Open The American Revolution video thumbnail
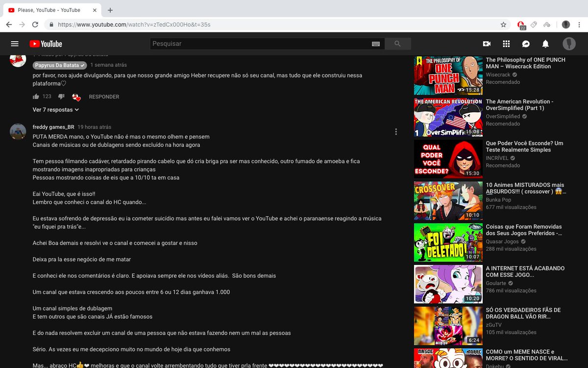588x368 pixels. pos(448,117)
